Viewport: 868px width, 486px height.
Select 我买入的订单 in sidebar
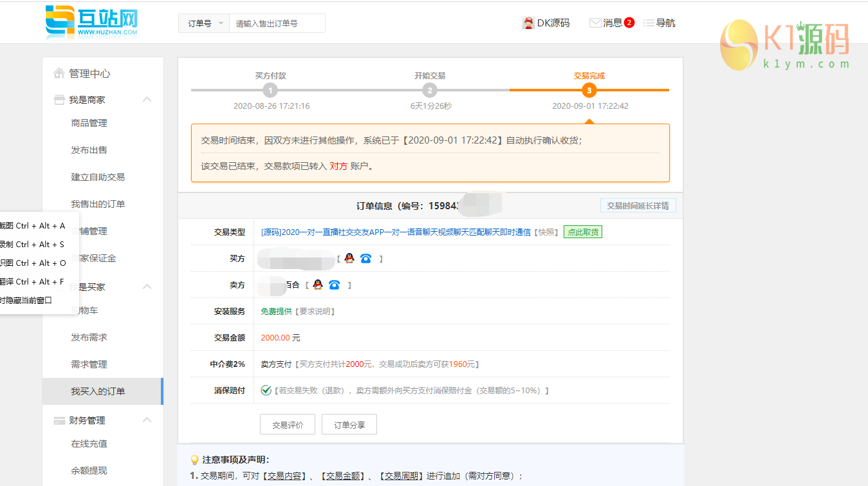98,391
